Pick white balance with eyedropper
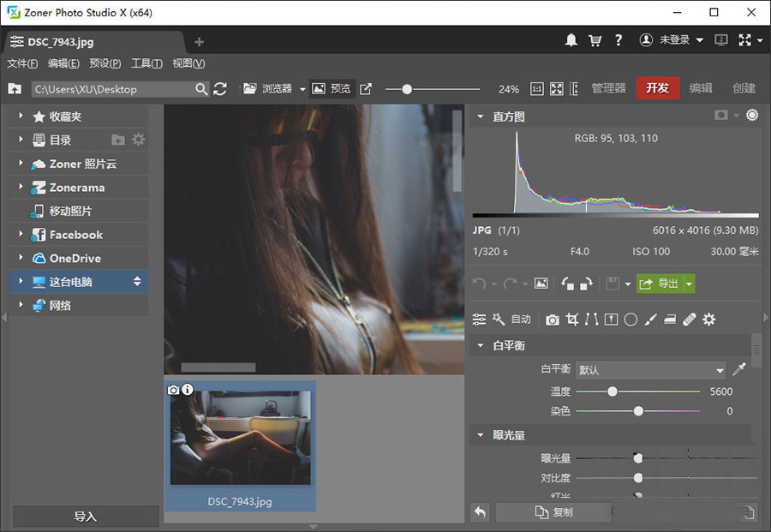This screenshot has height=532, width=771. [739, 369]
